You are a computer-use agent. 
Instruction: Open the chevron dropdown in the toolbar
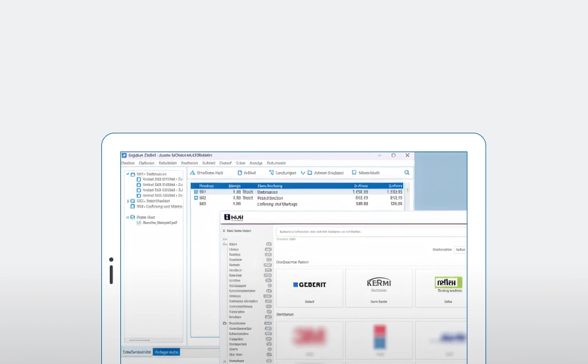[x=303, y=173]
